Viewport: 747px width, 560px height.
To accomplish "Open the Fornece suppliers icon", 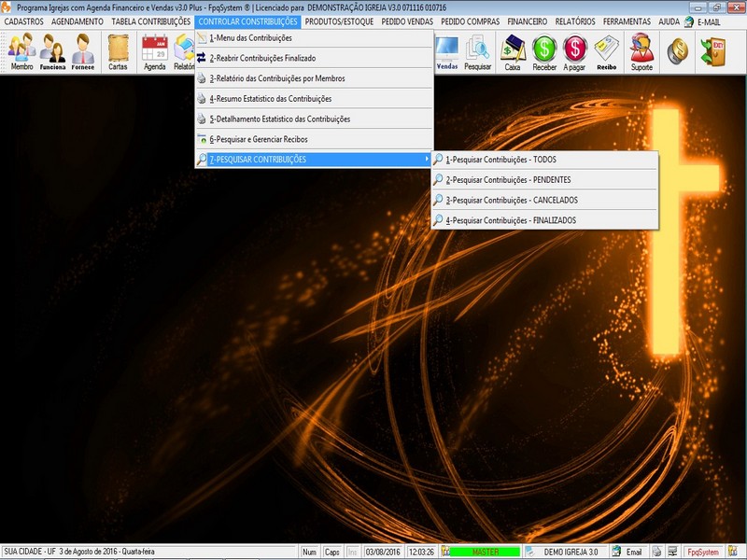I will (x=83, y=51).
